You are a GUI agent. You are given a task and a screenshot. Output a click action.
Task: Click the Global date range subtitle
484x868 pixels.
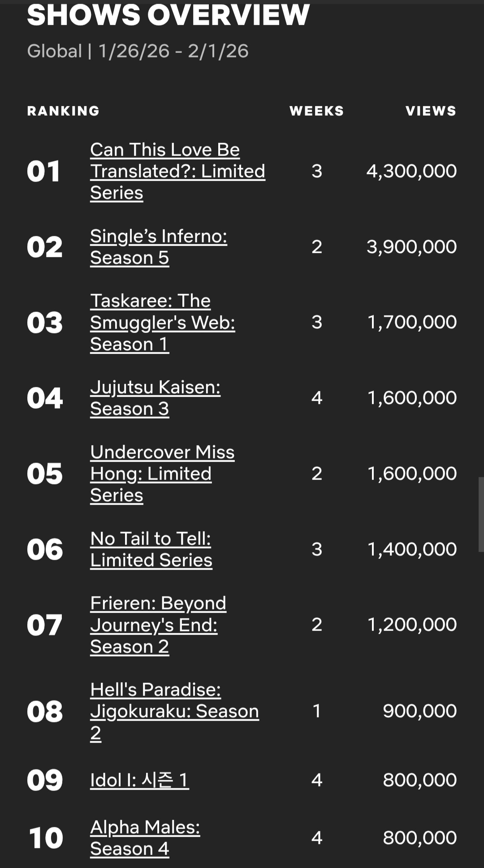(138, 51)
